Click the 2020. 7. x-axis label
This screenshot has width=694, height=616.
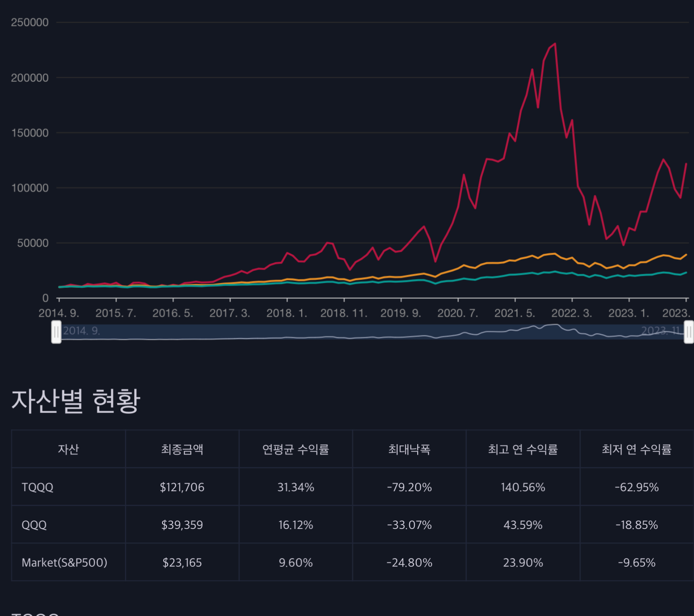[x=458, y=313]
